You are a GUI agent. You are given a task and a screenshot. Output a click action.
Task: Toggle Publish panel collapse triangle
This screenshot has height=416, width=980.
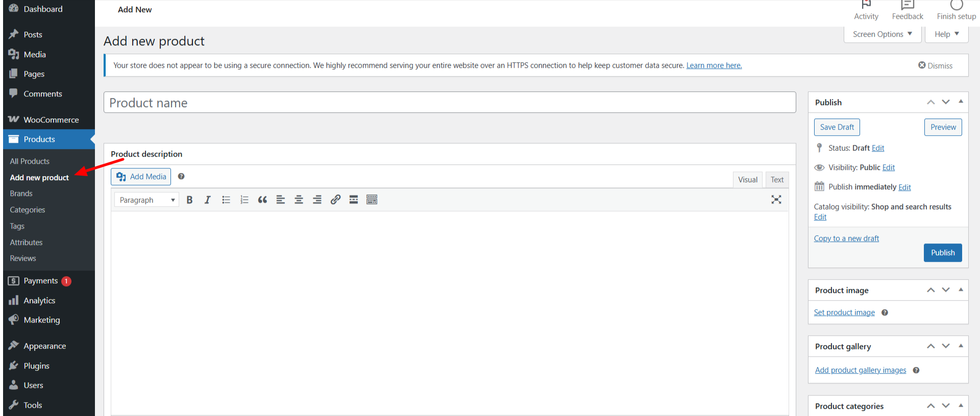961,102
